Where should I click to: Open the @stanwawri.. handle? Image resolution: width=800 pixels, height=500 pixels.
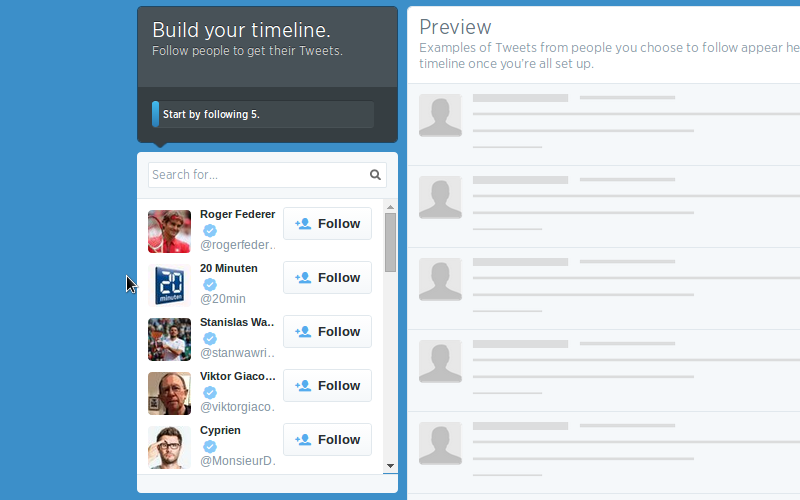[x=237, y=353]
